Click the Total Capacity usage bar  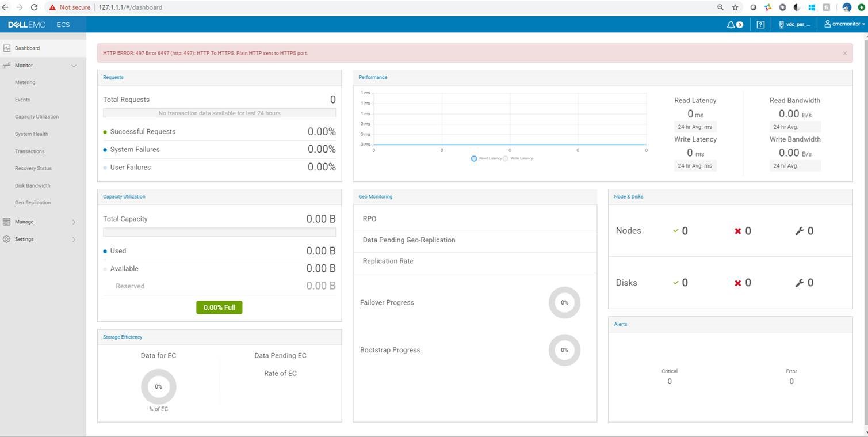click(219, 232)
